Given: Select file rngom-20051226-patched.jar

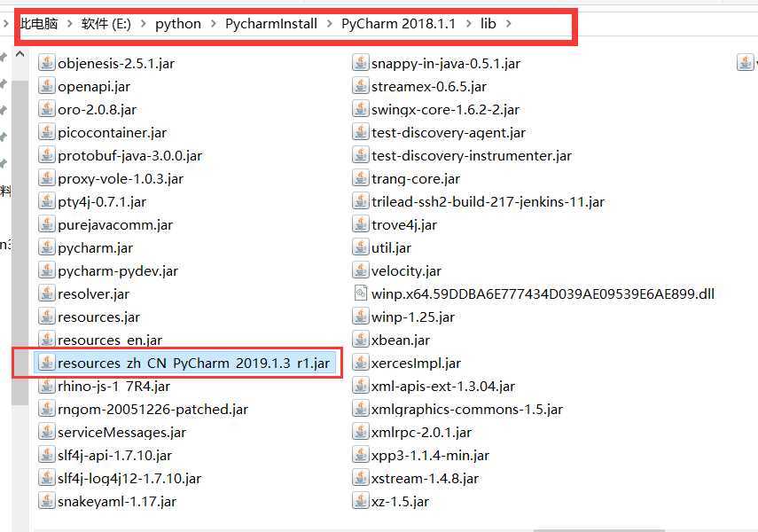Looking at the screenshot, I should point(143,409).
